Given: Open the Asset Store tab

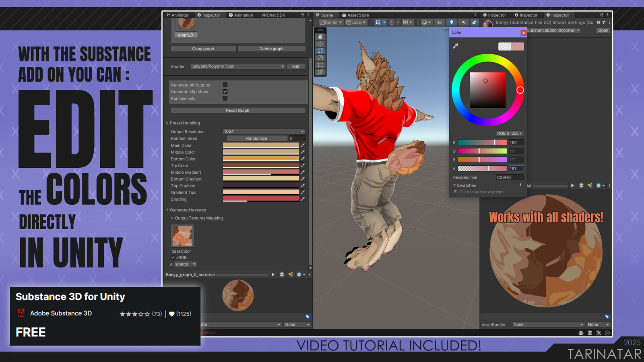Looking at the screenshot, I should coord(355,15).
